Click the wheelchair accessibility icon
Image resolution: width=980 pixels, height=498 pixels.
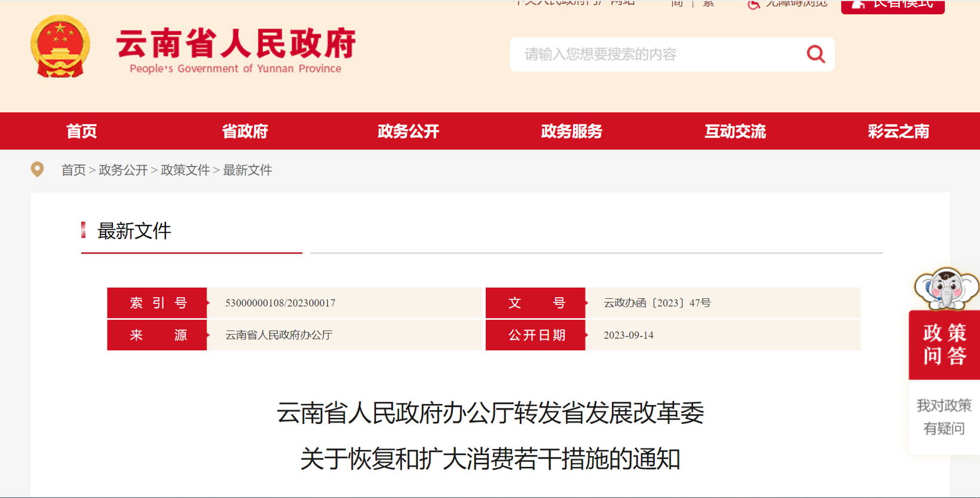tap(754, 4)
